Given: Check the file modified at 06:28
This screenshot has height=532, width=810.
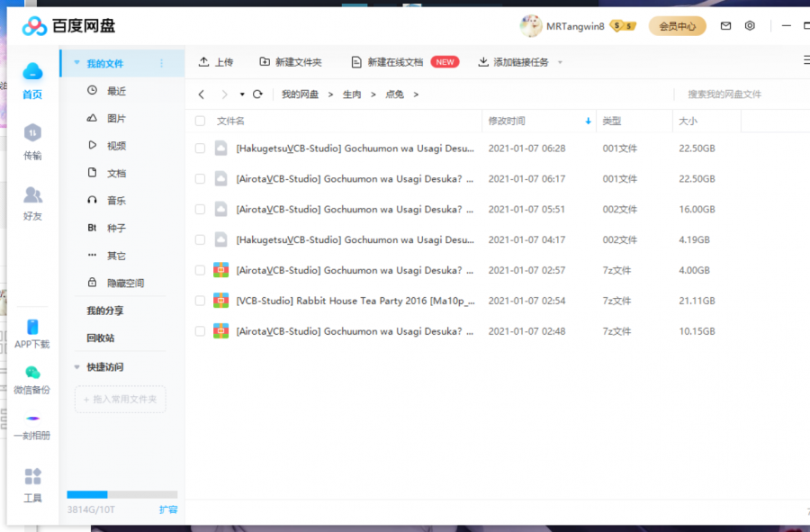Looking at the screenshot, I should click(200, 149).
